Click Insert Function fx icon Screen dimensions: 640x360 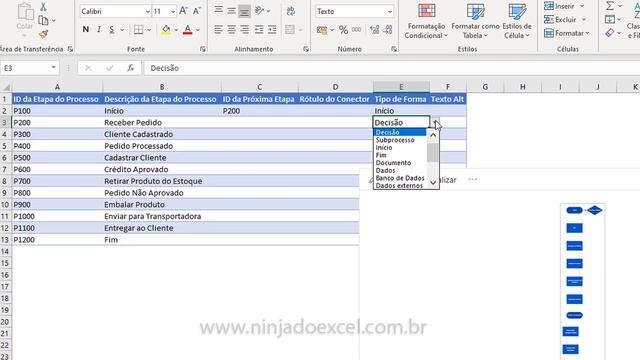pos(130,68)
